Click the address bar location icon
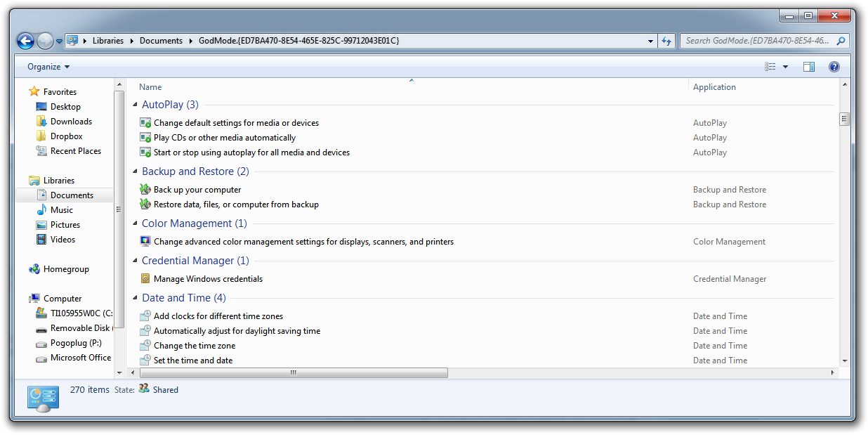This screenshot has height=435, width=868. click(x=72, y=41)
